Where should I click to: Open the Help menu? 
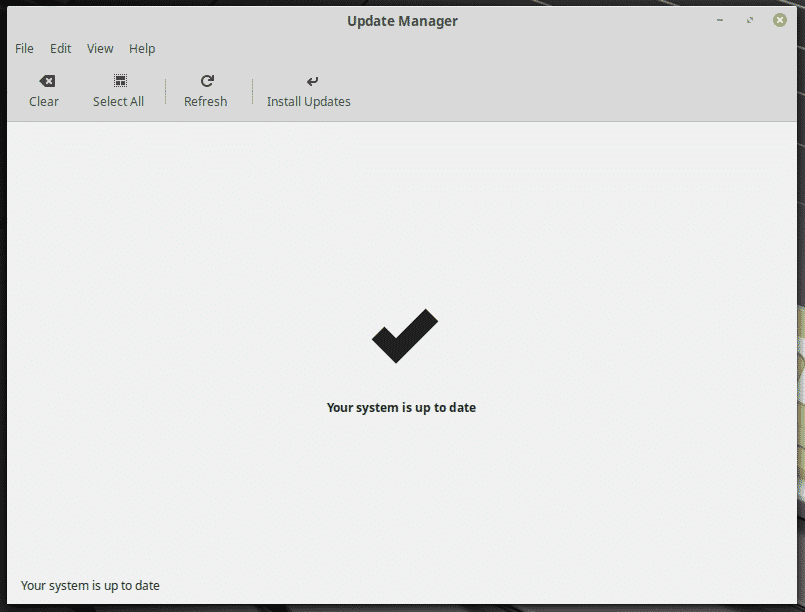pyautogui.click(x=142, y=48)
